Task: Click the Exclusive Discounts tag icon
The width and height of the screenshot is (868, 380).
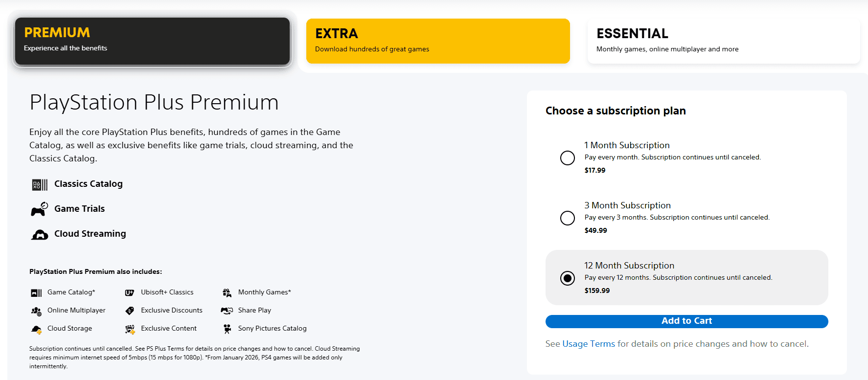Action: pyautogui.click(x=130, y=311)
